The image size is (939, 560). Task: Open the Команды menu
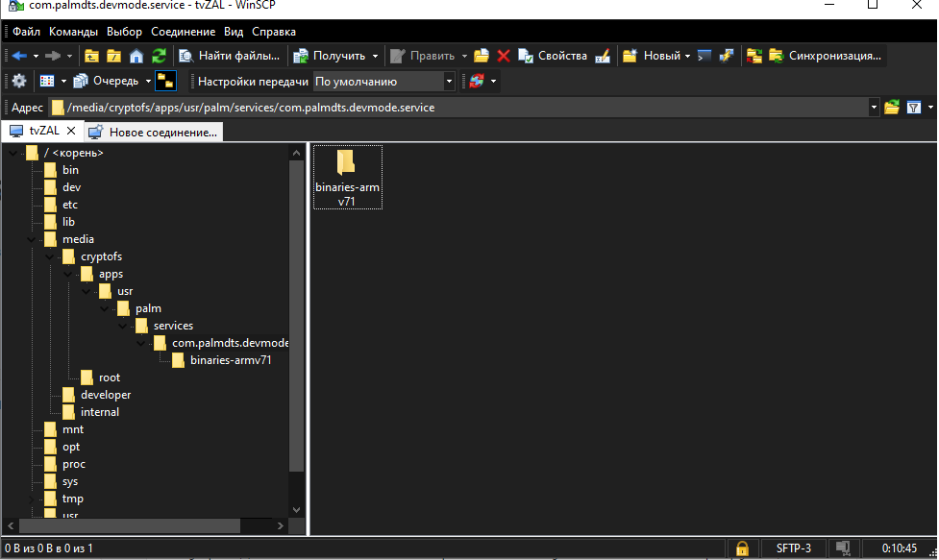pos(73,32)
